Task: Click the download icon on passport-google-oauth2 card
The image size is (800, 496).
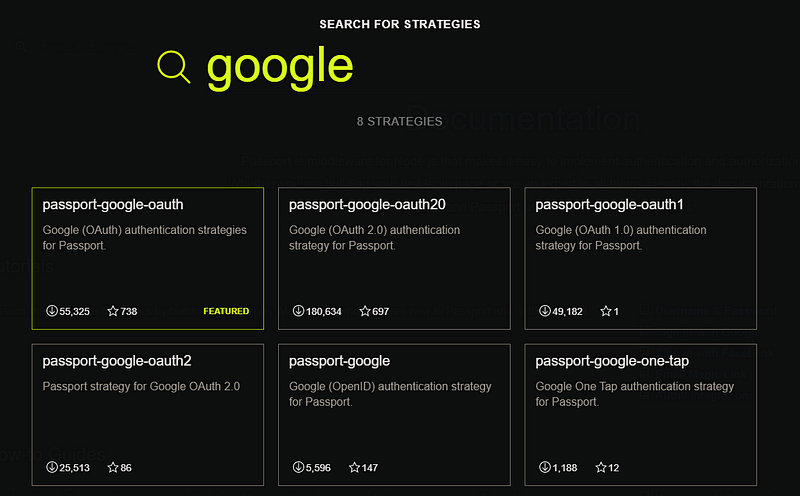Action: point(51,467)
